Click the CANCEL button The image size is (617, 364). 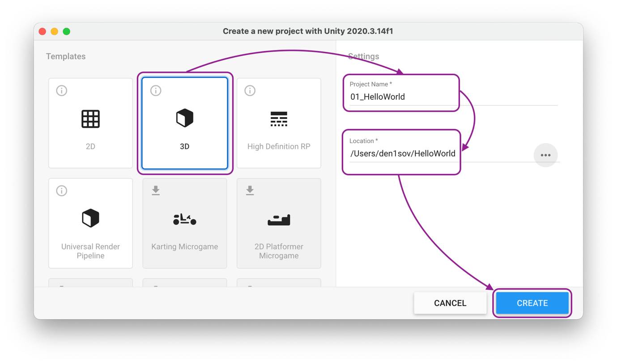tap(450, 303)
